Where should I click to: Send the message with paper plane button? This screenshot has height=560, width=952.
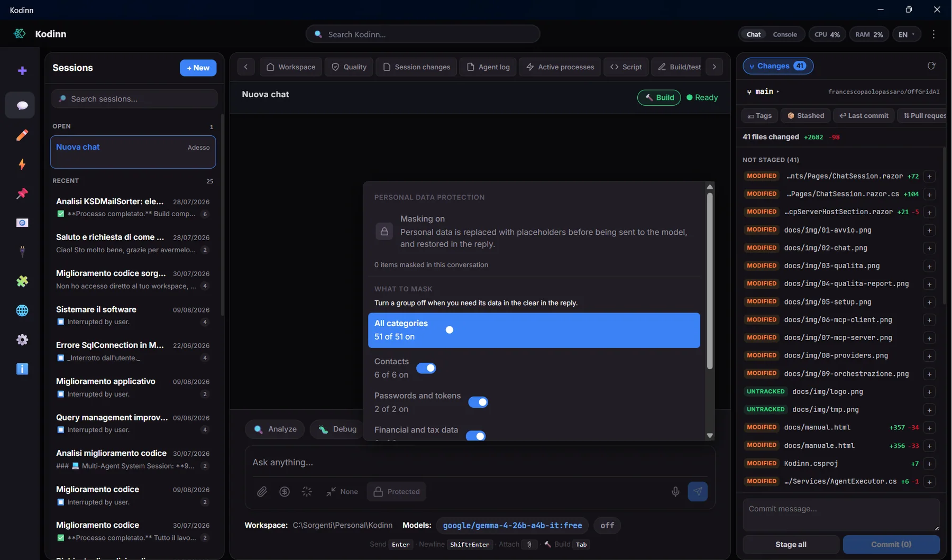coord(698,492)
